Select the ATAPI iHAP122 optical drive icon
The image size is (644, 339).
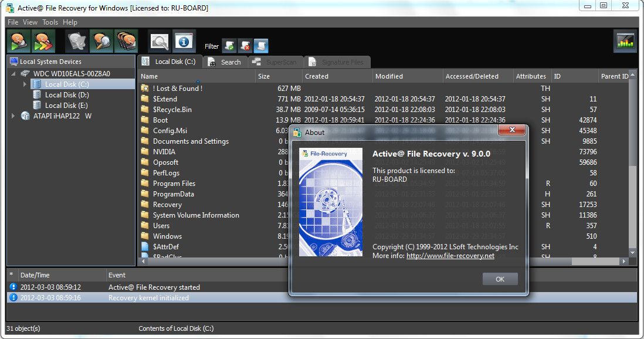pos(25,116)
